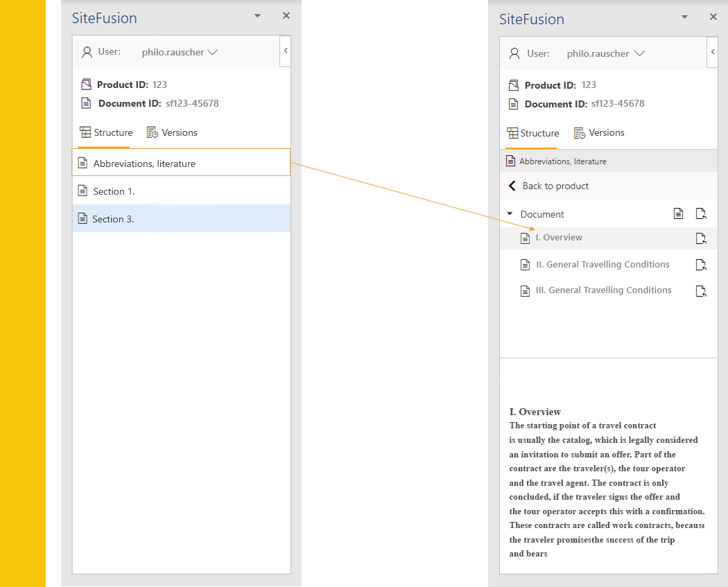Close the left SiteFusion pane
Viewport: 728px width, 587px height.
tap(286, 16)
